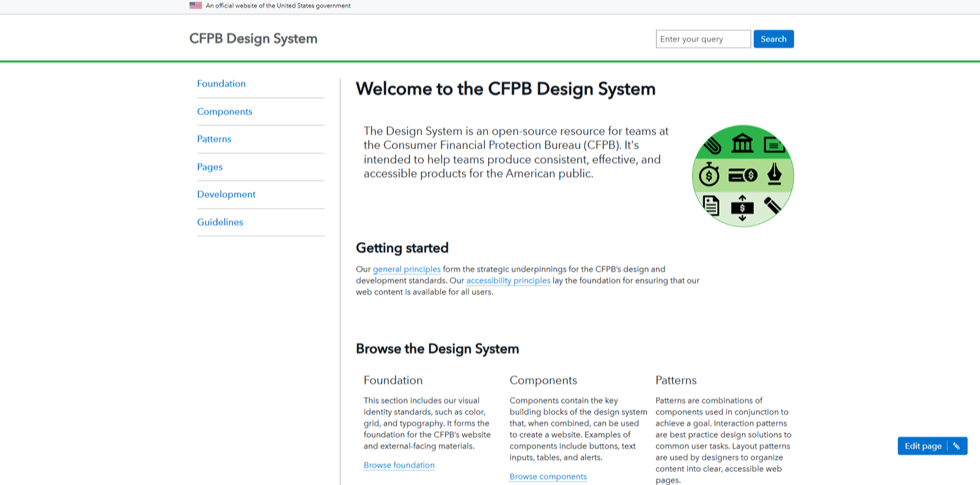Click the CFPB Design System site title
The height and width of the screenshot is (485, 980).
253,39
